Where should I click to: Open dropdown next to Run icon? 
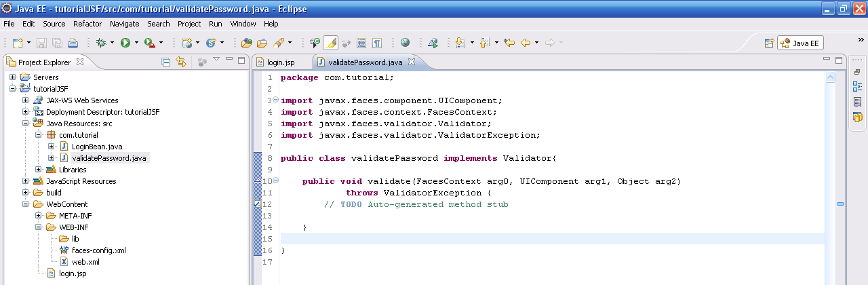(x=136, y=43)
